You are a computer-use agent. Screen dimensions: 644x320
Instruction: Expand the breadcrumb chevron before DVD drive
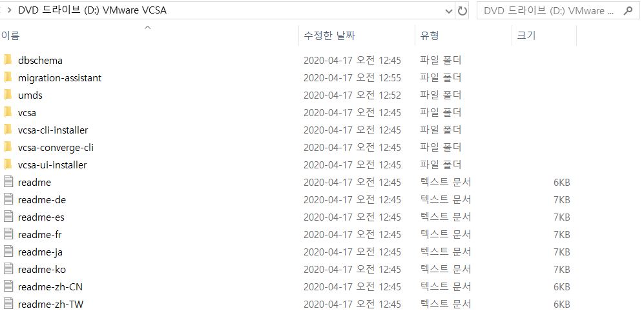[x=9, y=11]
